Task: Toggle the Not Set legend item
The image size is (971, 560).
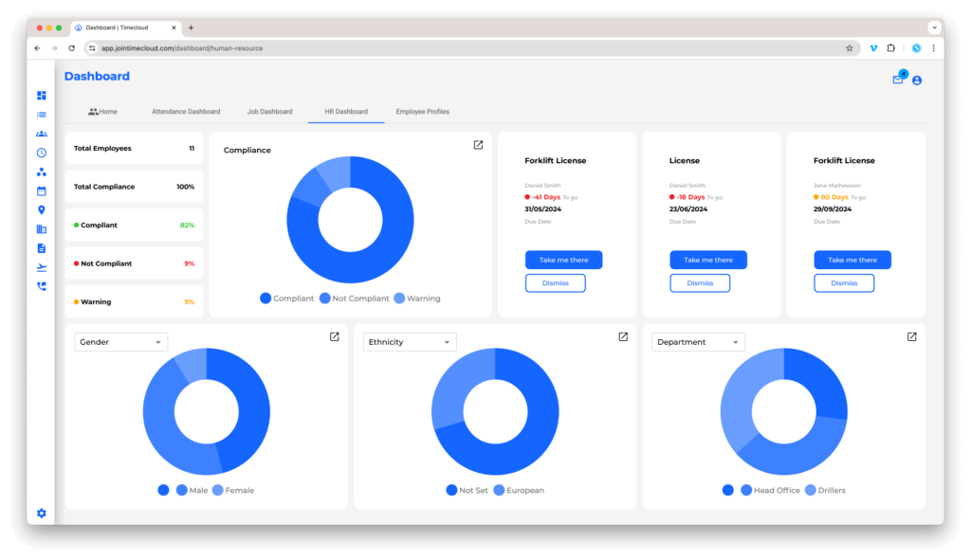Action: (x=467, y=490)
